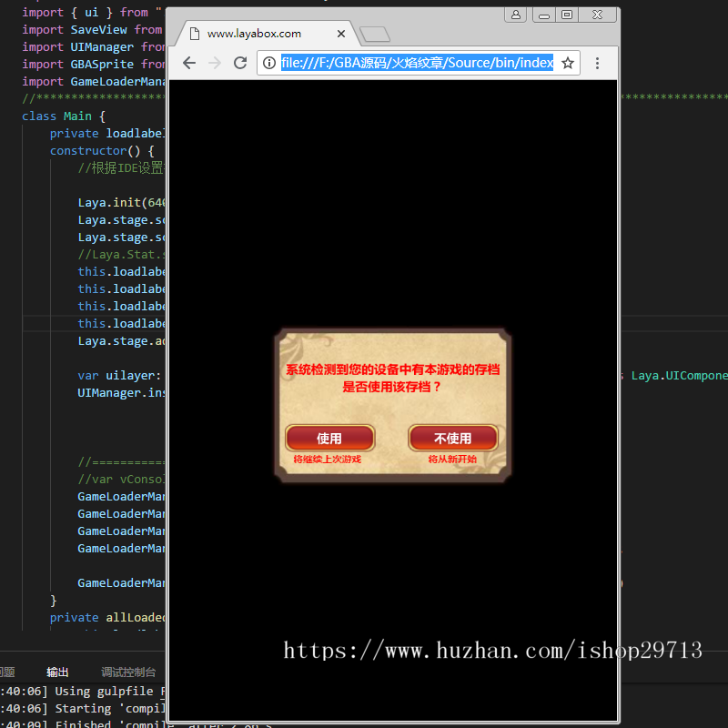Click 'Using gulpfile' output log line
This screenshot has width=728, height=728.
pyautogui.click(x=83, y=692)
